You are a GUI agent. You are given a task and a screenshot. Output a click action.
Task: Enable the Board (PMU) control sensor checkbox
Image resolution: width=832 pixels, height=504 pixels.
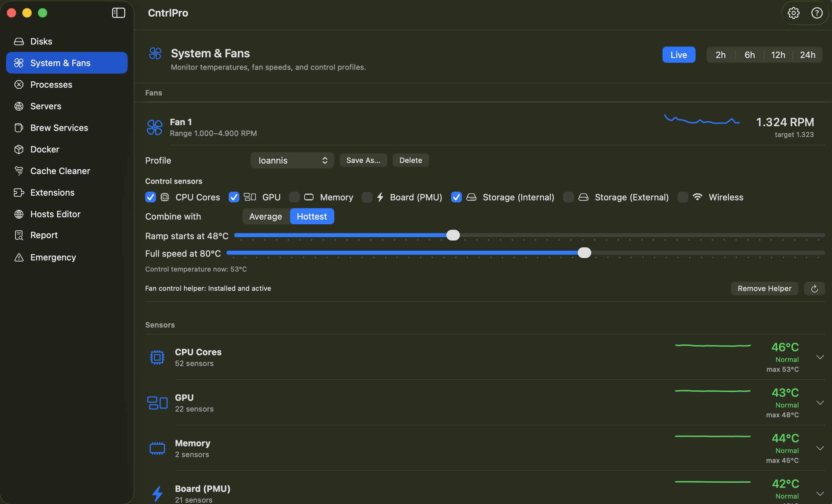(367, 197)
